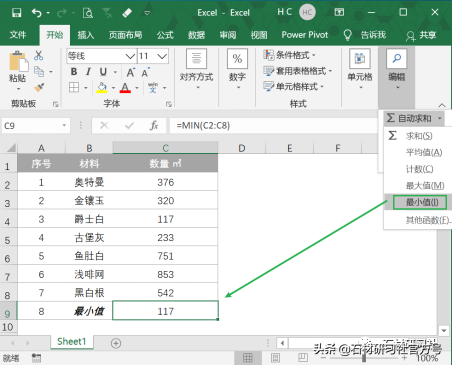Viewport: 452px width, 365px height.
Task: Open the 单元格 cells group
Action: pyautogui.click(x=360, y=69)
